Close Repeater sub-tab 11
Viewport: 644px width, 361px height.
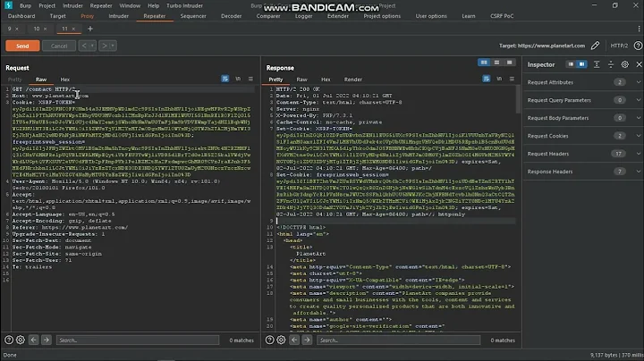(73, 29)
